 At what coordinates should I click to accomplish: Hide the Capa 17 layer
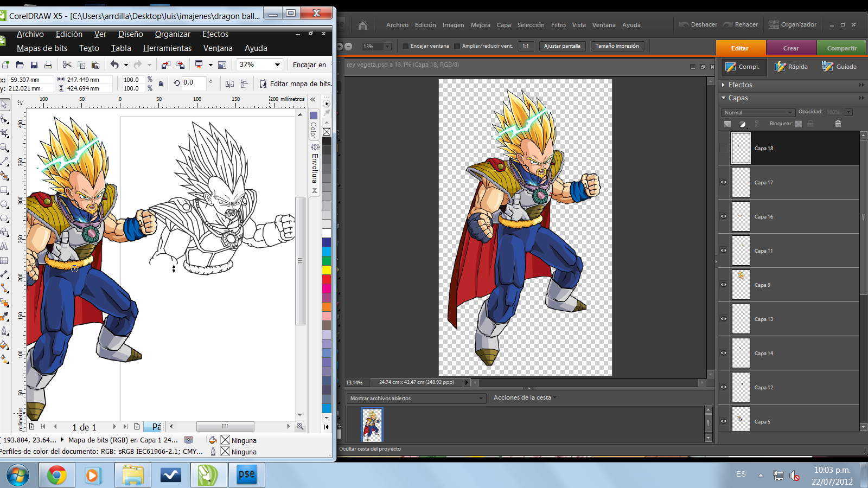724,182
